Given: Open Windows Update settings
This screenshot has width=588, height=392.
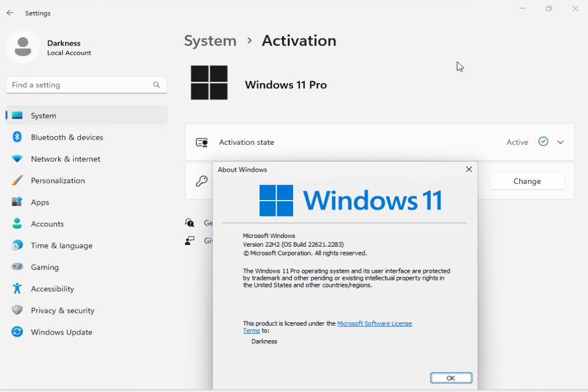Looking at the screenshot, I should point(87,332).
